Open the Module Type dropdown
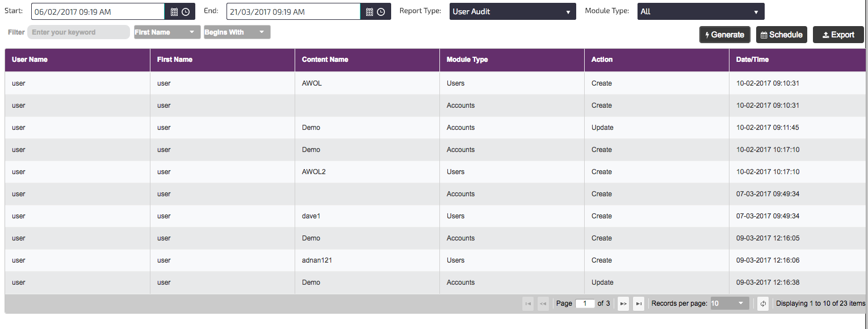This screenshot has width=868, height=329. tap(701, 11)
